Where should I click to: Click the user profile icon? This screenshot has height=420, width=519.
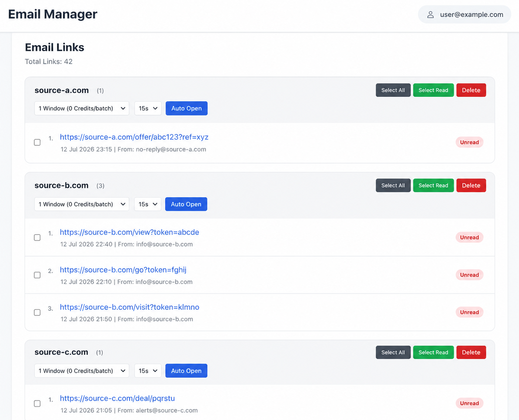(430, 15)
